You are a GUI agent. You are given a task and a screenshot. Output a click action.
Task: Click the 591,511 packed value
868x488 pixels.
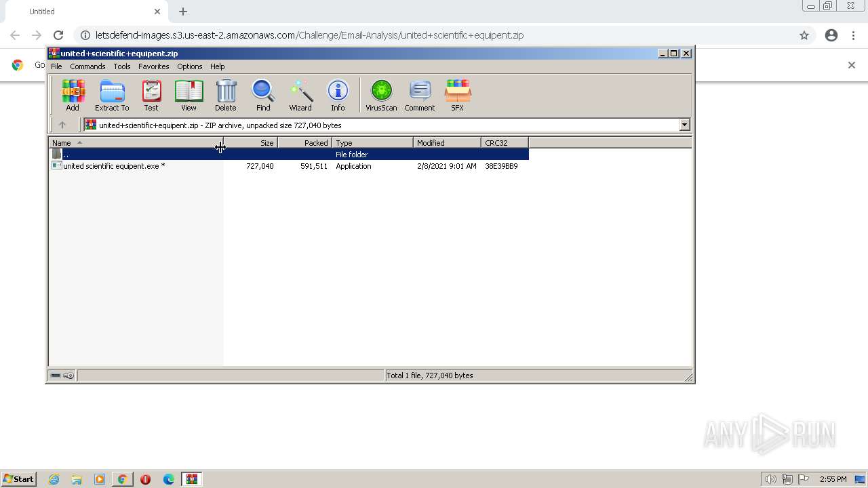click(x=314, y=166)
